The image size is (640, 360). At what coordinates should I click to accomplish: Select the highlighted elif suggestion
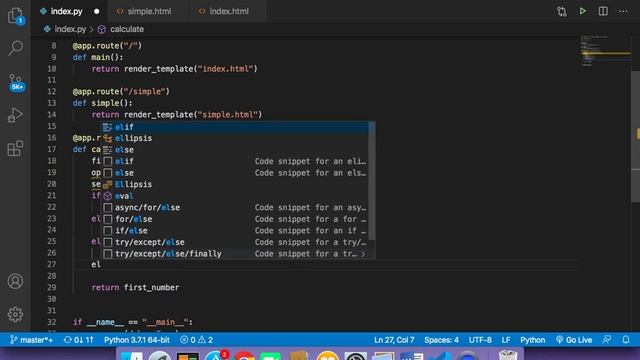pyautogui.click(x=235, y=127)
